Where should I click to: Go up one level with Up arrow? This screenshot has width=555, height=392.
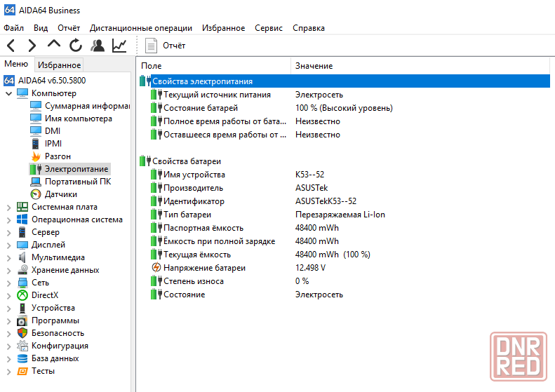click(x=54, y=45)
